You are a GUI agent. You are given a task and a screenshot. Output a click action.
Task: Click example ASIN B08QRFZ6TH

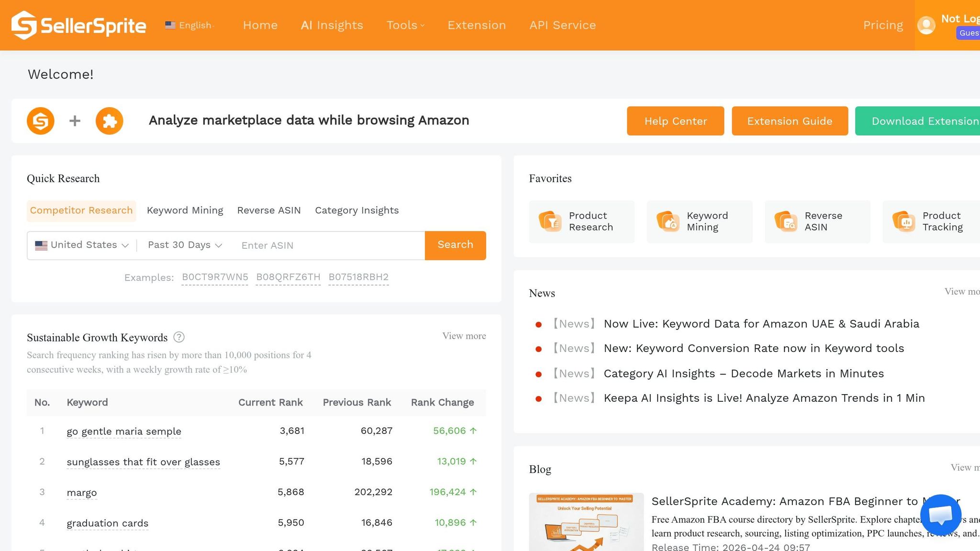click(288, 277)
